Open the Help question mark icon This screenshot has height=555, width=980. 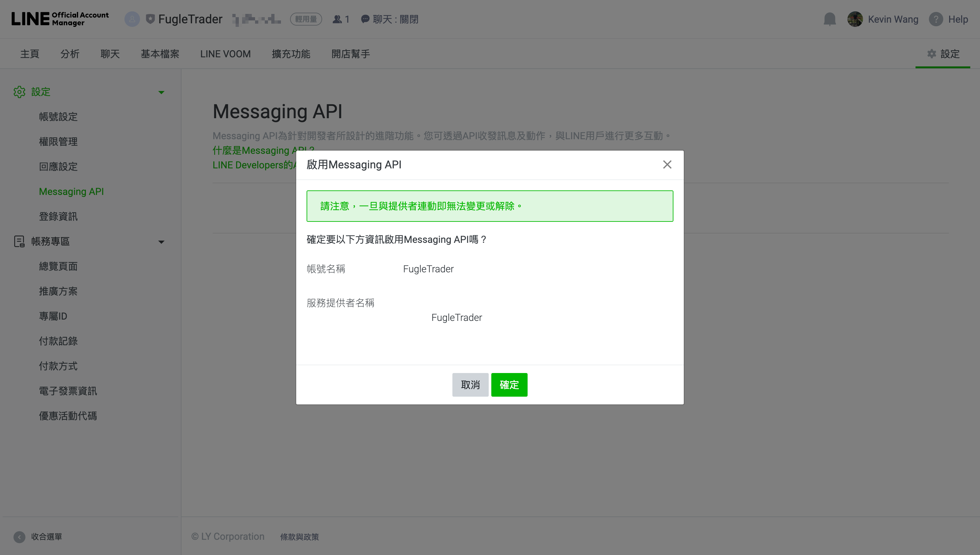click(936, 19)
